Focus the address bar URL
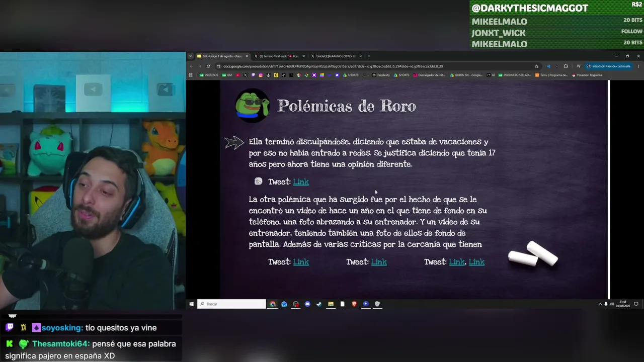644x362 pixels. (x=333, y=66)
